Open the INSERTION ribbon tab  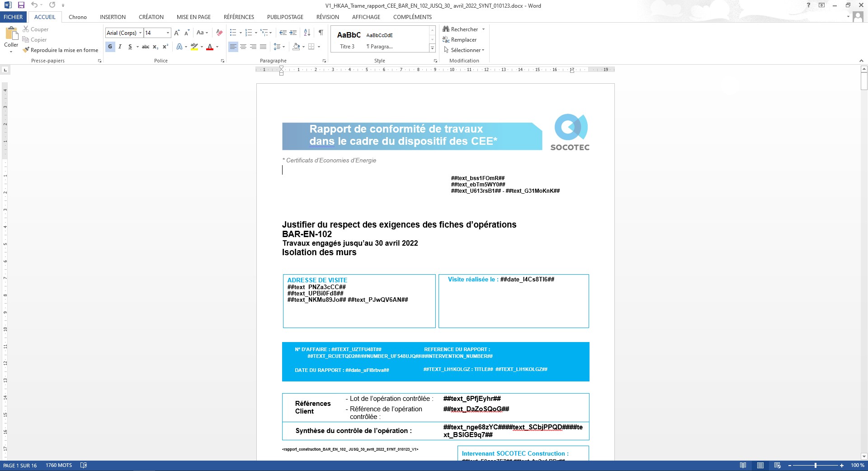[x=113, y=17]
